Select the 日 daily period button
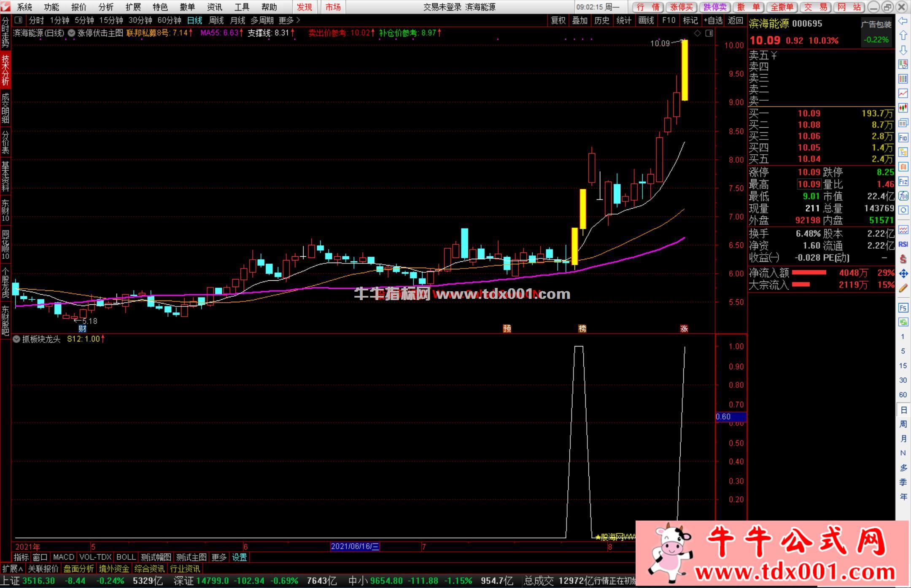The height and width of the screenshot is (588, 911). 903,410
